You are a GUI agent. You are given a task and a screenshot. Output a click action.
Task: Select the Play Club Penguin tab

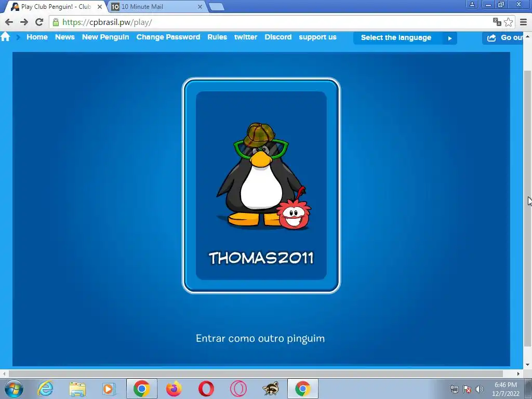[56, 6]
